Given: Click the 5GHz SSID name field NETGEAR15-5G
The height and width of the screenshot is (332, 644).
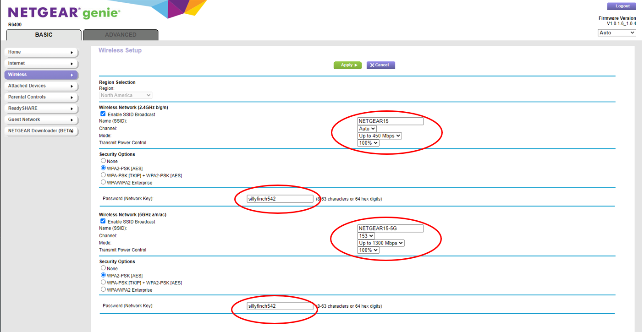Looking at the screenshot, I should coord(391,229).
